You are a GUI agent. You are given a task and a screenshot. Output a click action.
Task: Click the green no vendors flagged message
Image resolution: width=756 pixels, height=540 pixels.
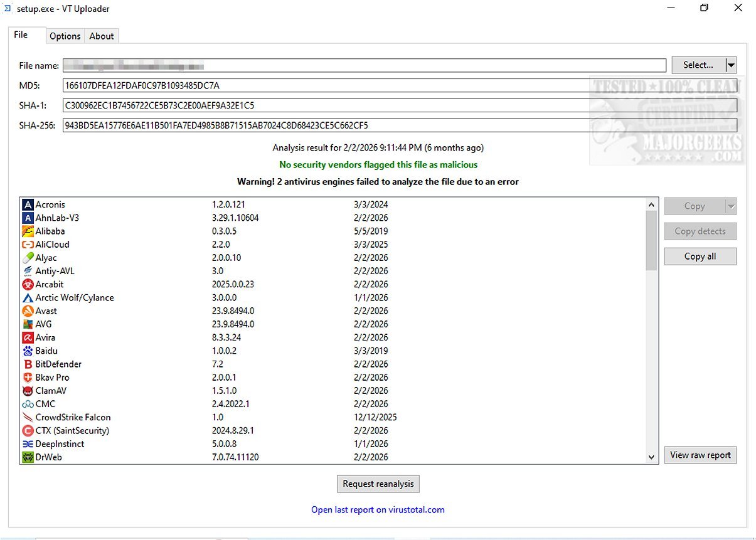[378, 165]
